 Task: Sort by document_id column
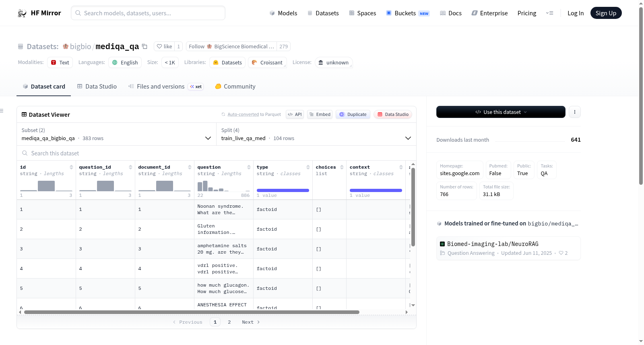click(190, 167)
